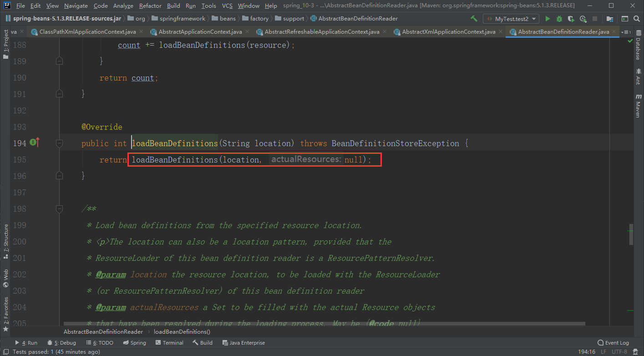Open the line separator LF selector
This screenshot has width=644, height=356.
point(603,352)
